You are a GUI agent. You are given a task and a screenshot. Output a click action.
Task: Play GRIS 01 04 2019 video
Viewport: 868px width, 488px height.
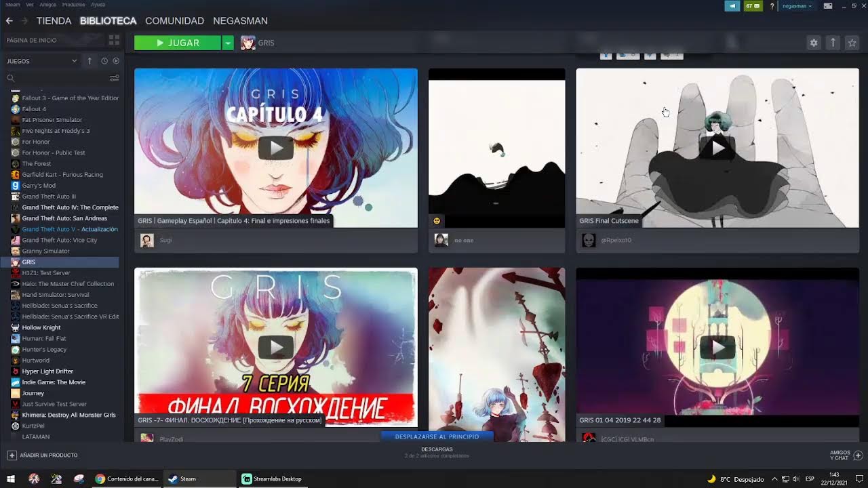pos(717,347)
